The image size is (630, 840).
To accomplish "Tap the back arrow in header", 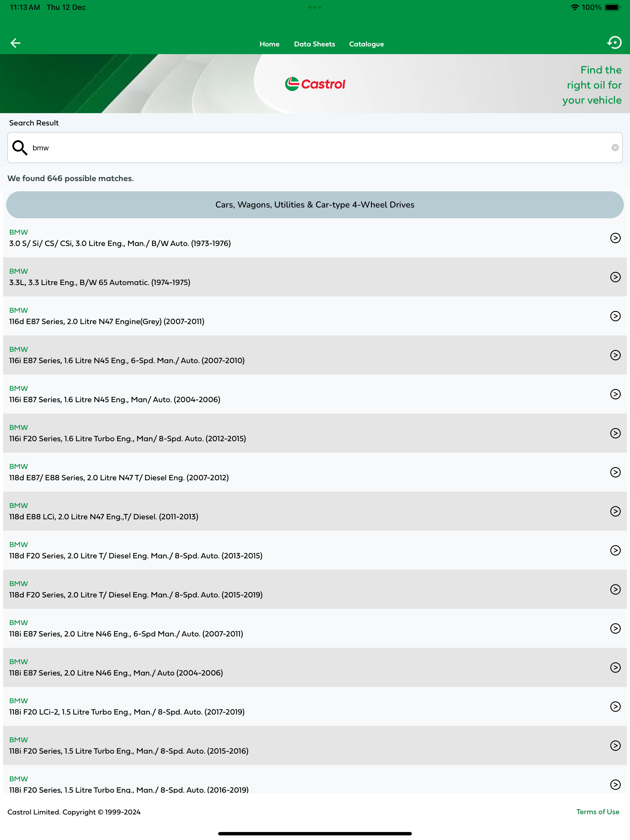I will click(x=15, y=43).
